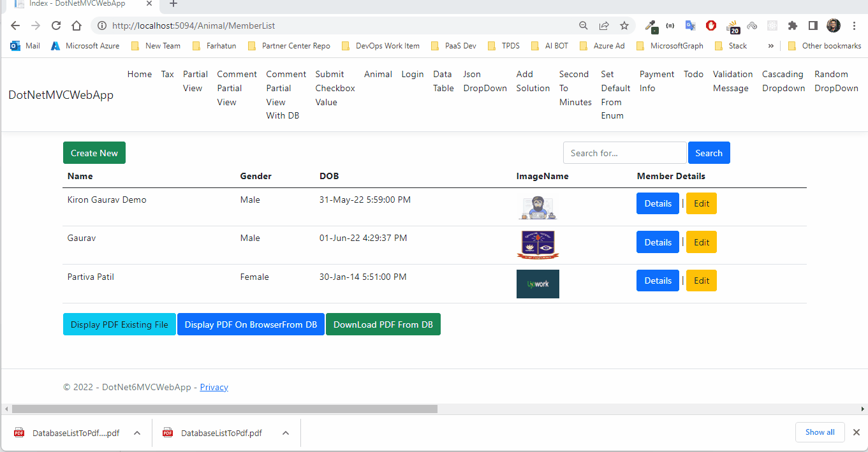Open the Mail bookmark
Screen dimensions: 868x452
click(x=26, y=46)
